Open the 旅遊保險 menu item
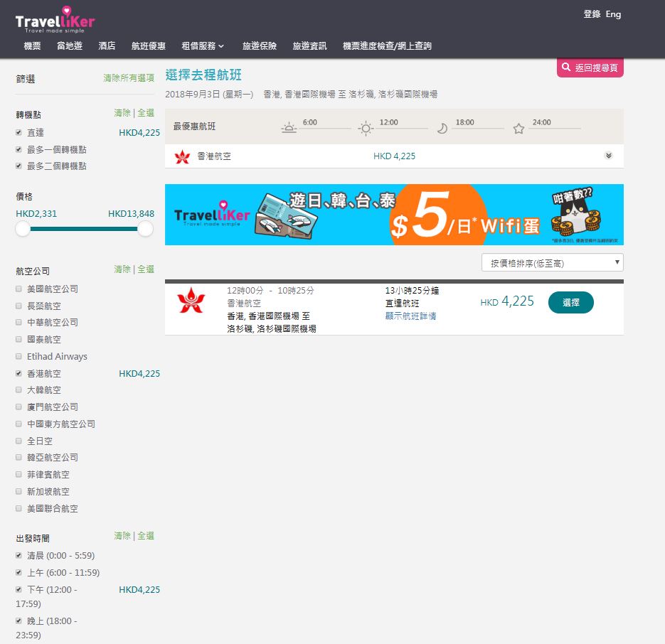This screenshot has width=665, height=644. click(x=260, y=45)
